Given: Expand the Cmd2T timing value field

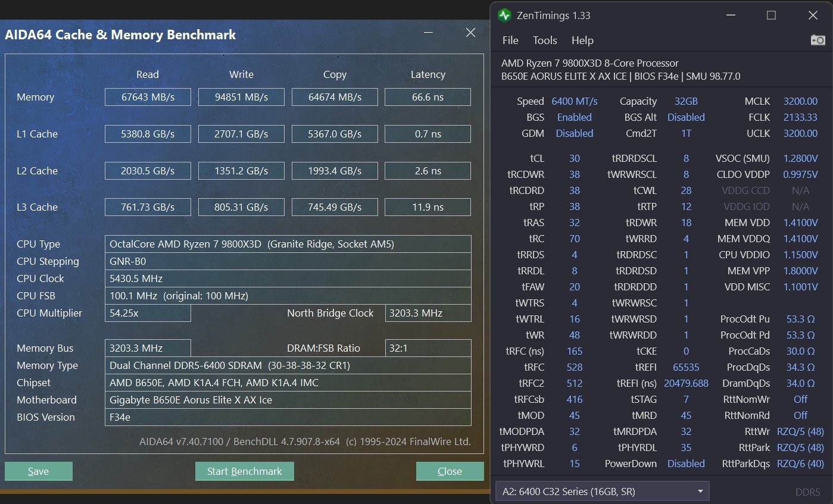Looking at the screenshot, I should pos(686,133).
